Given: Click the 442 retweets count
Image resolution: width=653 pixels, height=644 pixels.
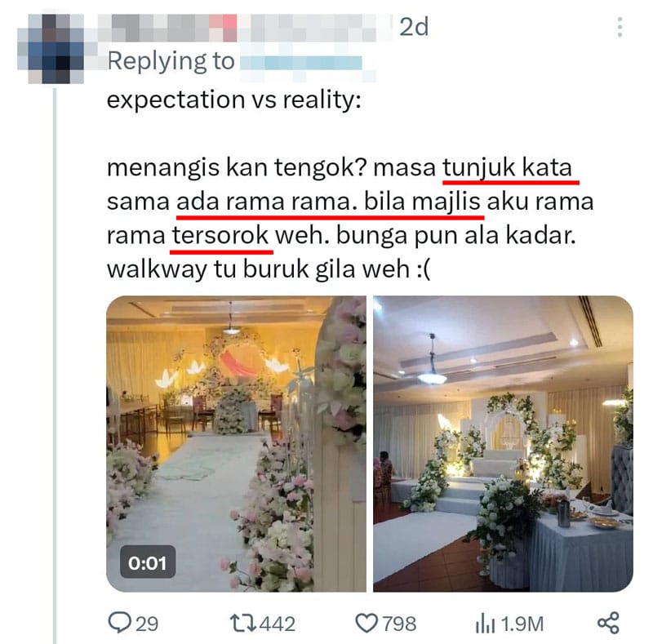Looking at the screenshot, I should click(277, 624).
